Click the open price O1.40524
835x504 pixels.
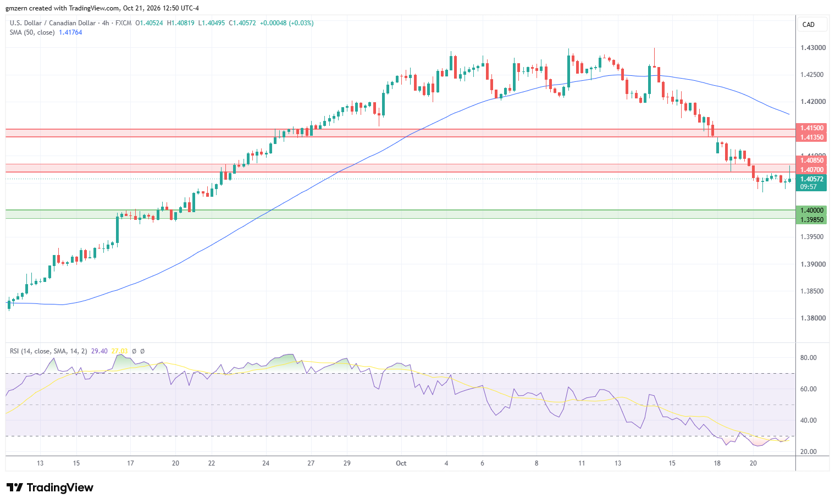click(x=149, y=23)
